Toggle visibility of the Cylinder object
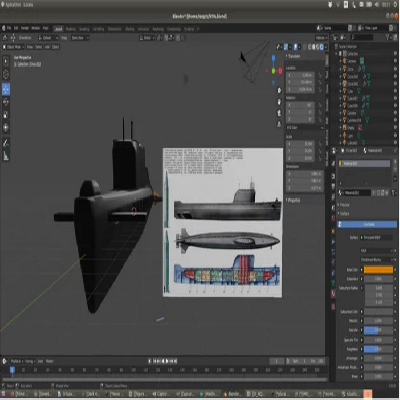The width and height of the screenshot is (400, 400). pyautogui.click(x=395, y=113)
